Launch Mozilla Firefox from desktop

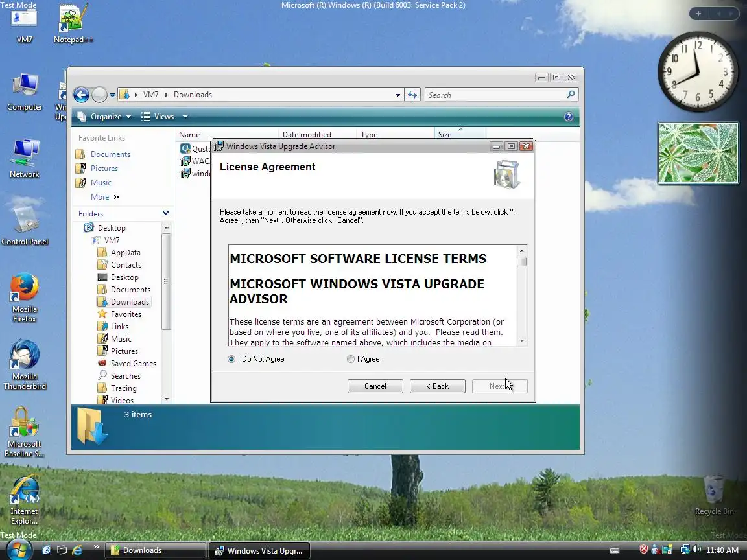[24, 297]
